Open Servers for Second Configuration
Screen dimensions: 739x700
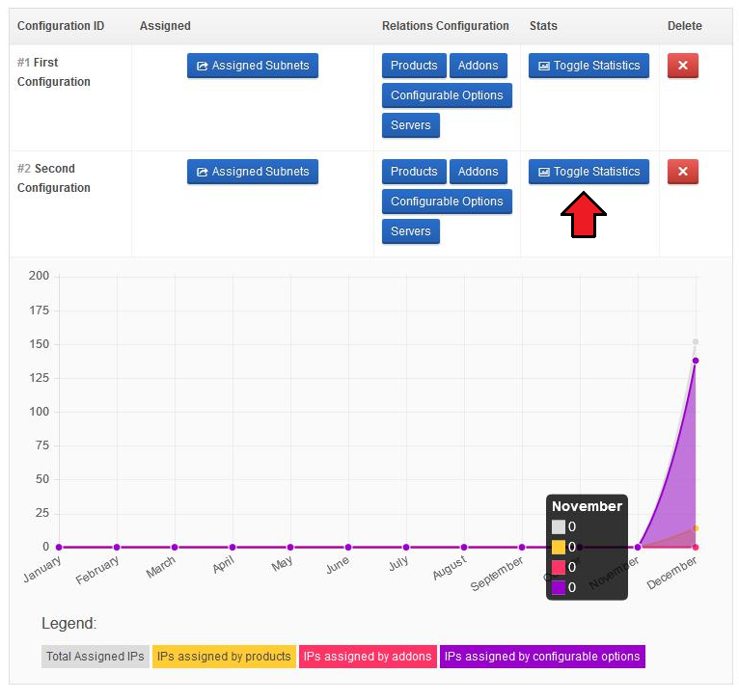(x=411, y=231)
